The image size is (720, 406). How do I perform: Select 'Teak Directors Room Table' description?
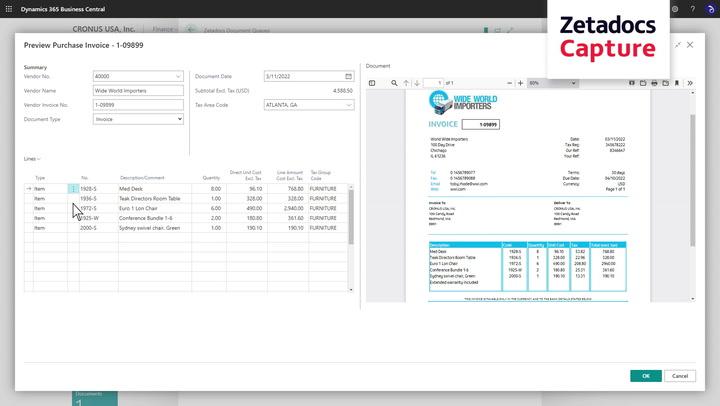pos(155,198)
